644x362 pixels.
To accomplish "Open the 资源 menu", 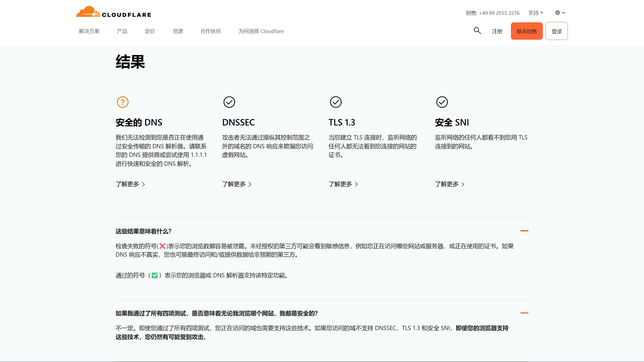I will [x=178, y=31].
